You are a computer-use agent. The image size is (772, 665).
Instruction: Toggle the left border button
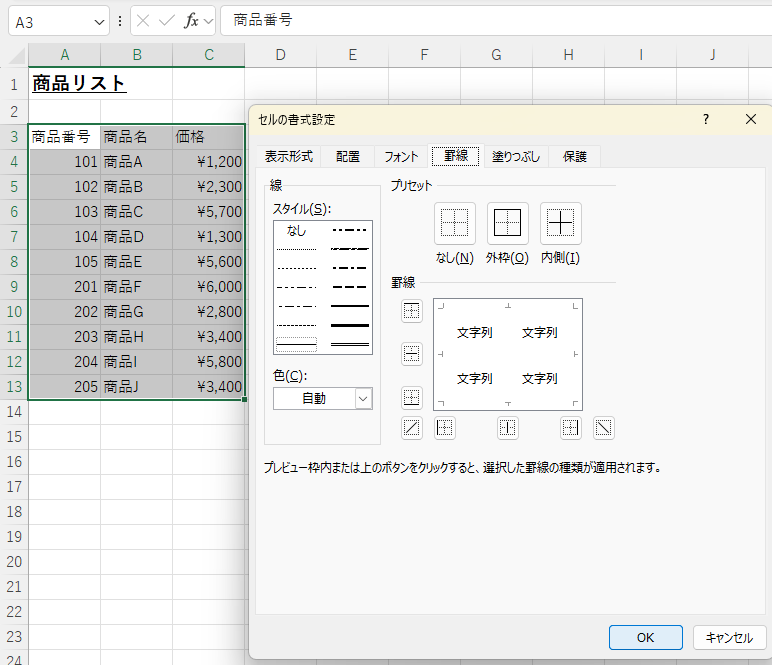[445, 428]
